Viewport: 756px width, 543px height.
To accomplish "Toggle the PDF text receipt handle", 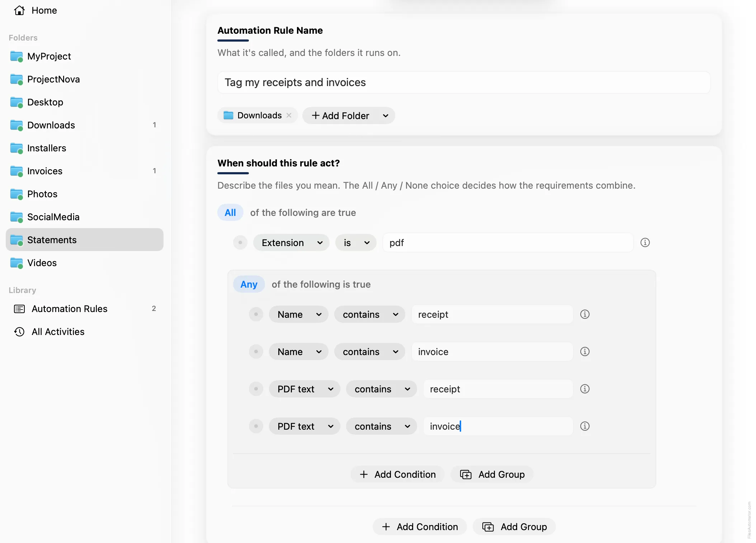I will click(x=256, y=389).
